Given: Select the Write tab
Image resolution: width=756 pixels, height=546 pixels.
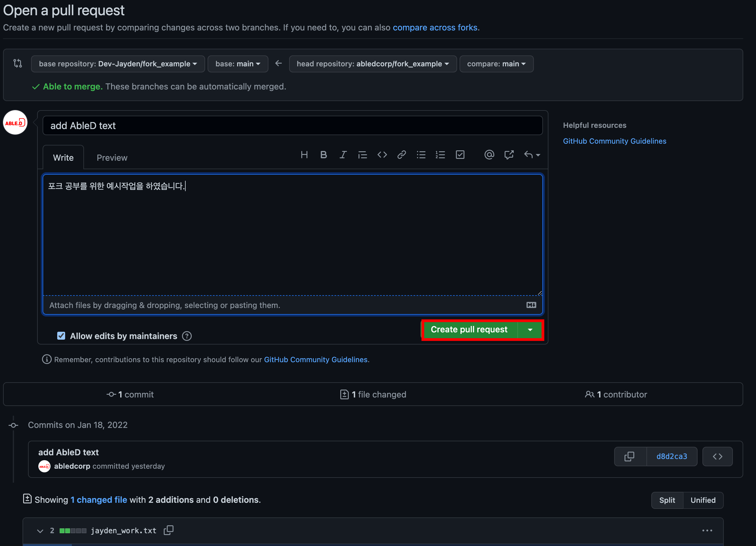Looking at the screenshot, I should [x=63, y=158].
